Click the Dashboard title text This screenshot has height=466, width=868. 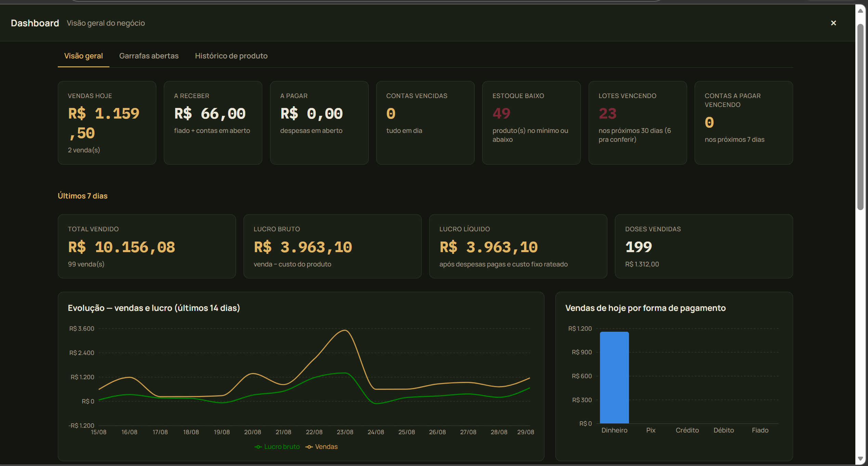[35, 23]
